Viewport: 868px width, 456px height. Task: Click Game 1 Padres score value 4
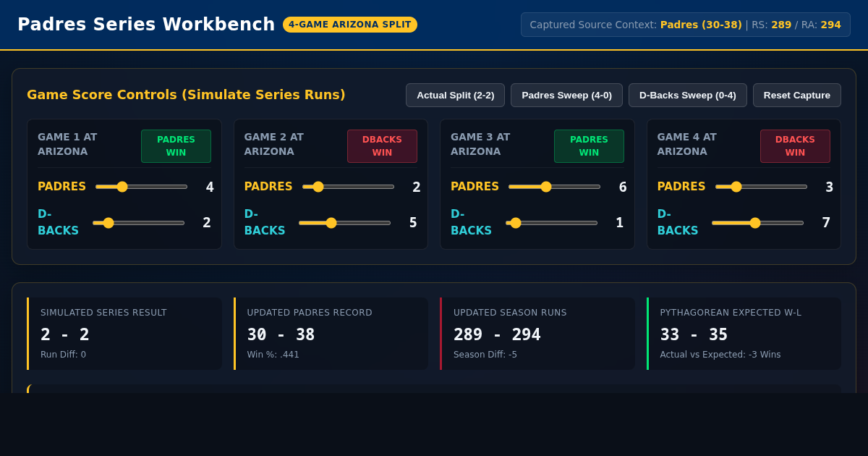click(210, 187)
